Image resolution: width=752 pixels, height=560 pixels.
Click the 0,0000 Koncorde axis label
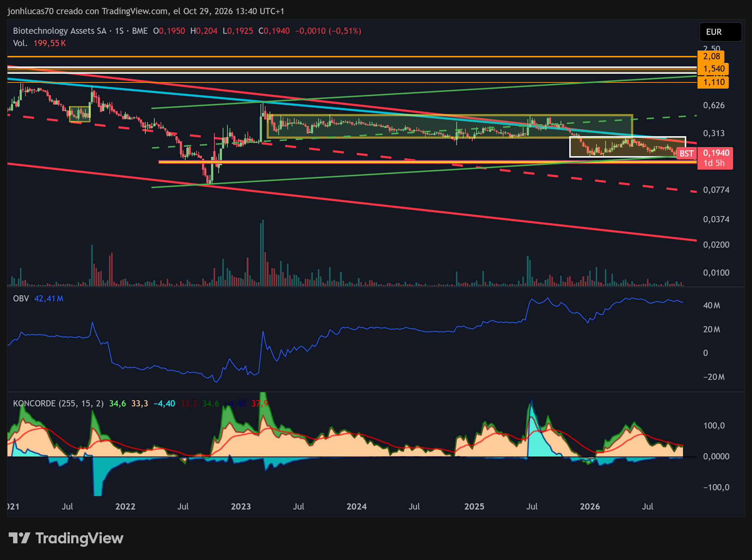716,456
